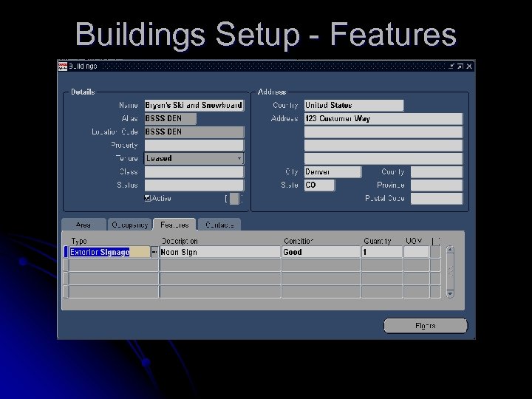Click the Quantity cell with value 1

point(382,252)
